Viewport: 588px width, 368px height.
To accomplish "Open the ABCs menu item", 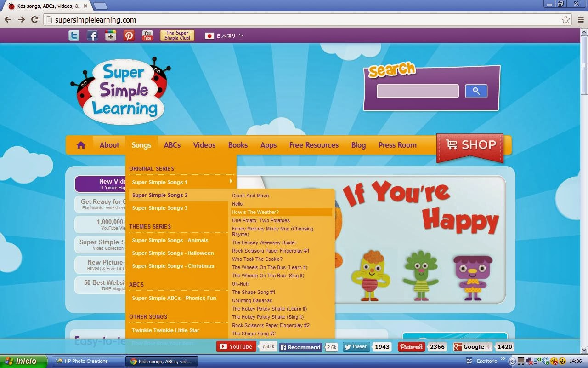I will click(x=172, y=145).
